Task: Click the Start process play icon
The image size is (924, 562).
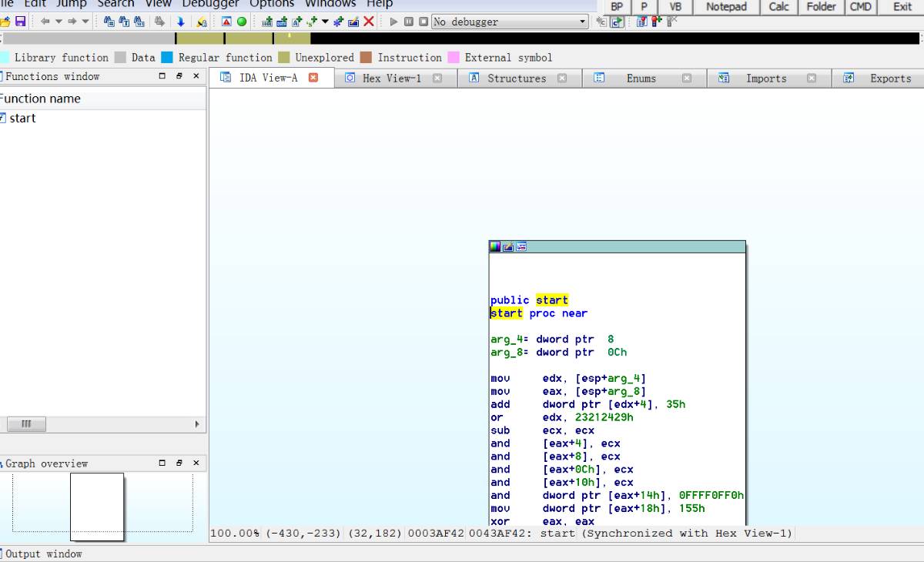Action: pyautogui.click(x=393, y=22)
